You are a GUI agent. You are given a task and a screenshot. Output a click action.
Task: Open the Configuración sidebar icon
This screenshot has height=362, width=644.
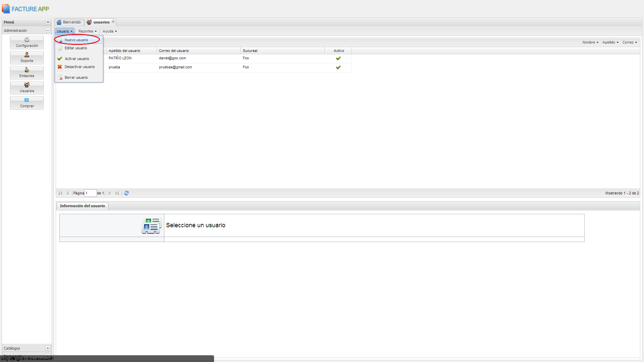27,42
